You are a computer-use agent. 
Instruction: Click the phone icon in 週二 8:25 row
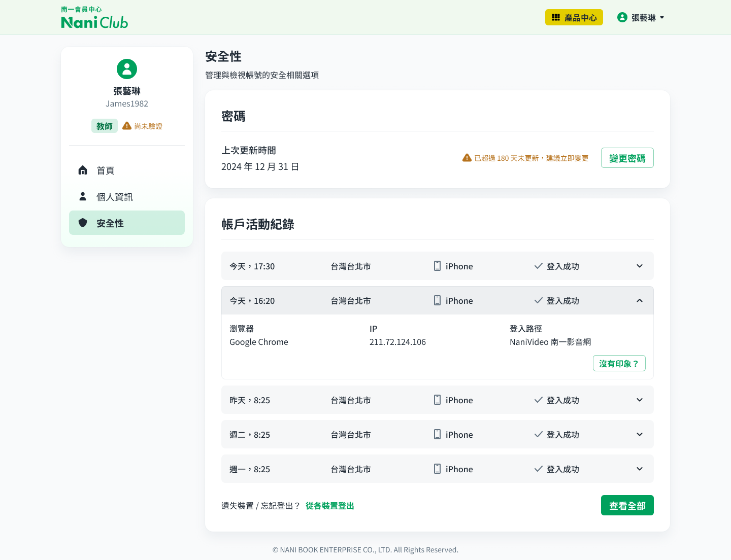437,434
